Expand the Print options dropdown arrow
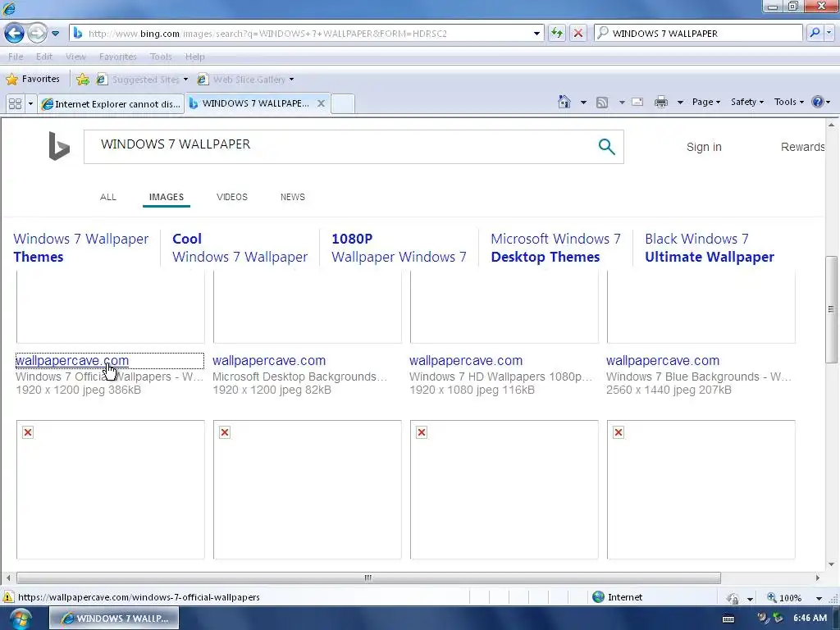This screenshot has width=840, height=630. (680, 102)
